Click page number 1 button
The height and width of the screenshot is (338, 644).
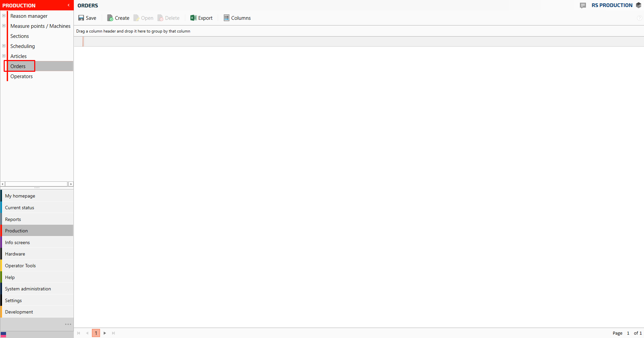pos(96,333)
